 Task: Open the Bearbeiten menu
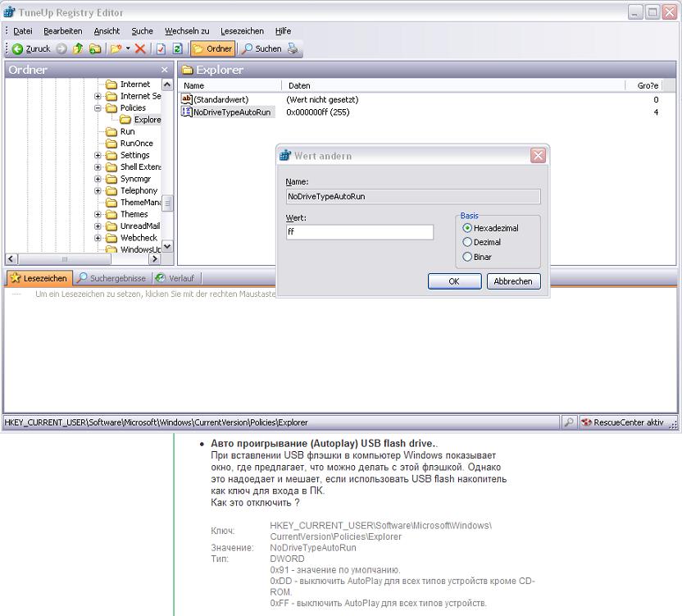click(x=62, y=31)
